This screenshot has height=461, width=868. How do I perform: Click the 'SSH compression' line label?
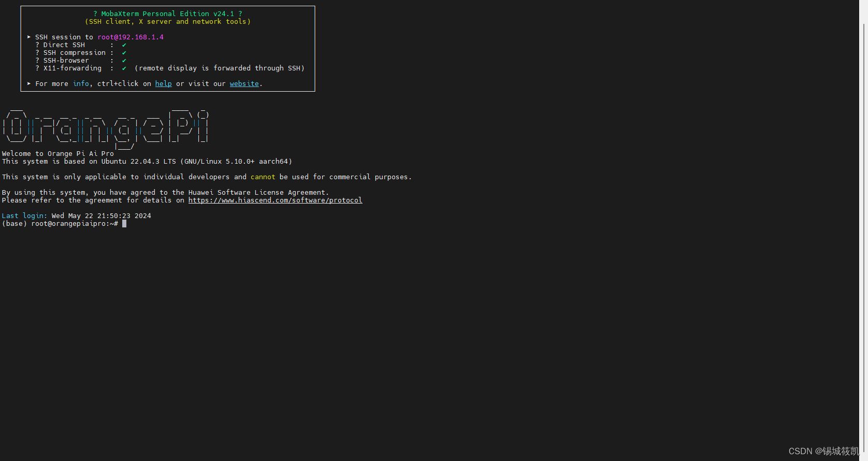click(75, 53)
